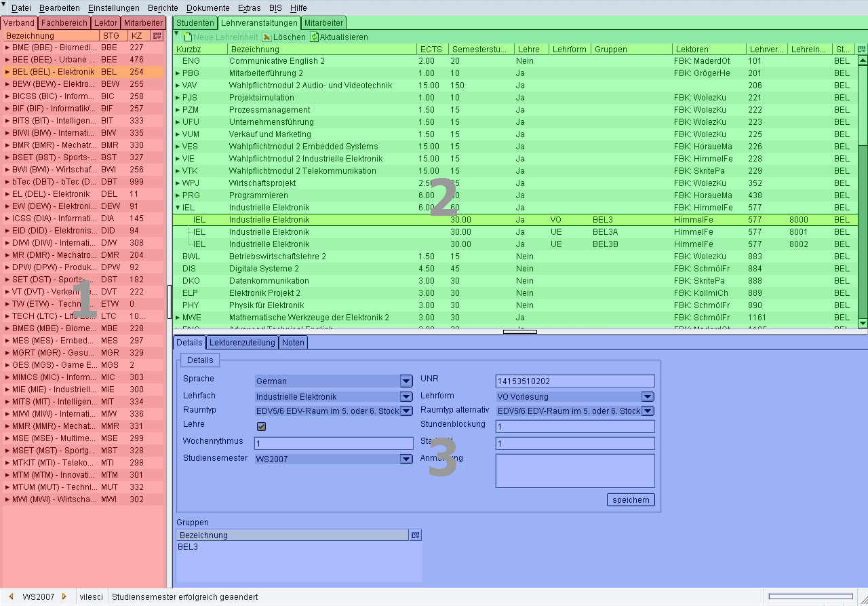Click the speichern button
868x606 pixels.
[x=631, y=500]
